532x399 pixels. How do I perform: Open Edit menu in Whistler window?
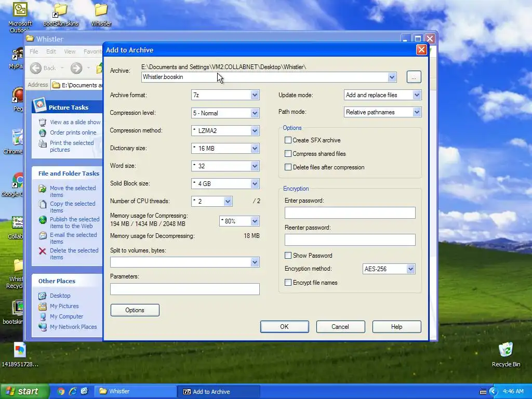point(51,51)
